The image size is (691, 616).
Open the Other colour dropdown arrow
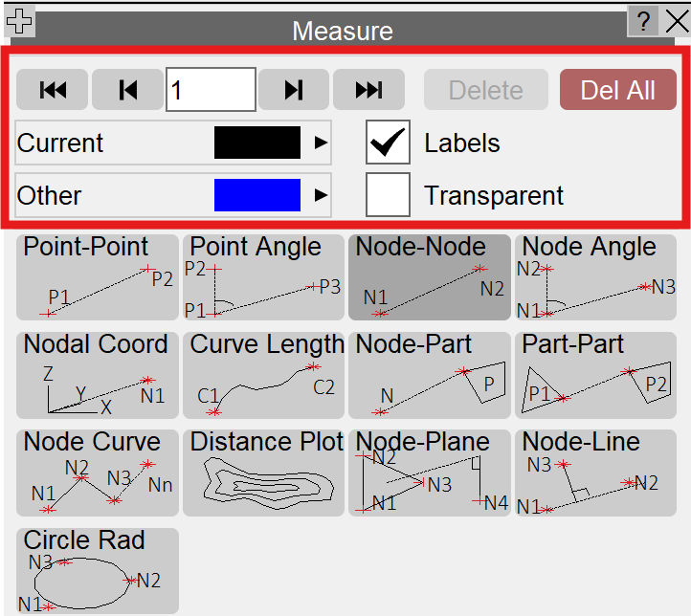pos(321,195)
